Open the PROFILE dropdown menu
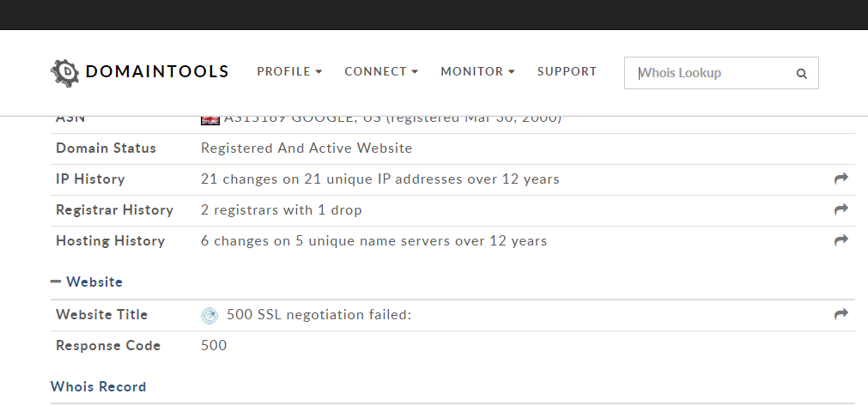This screenshot has width=868, height=406. point(289,72)
